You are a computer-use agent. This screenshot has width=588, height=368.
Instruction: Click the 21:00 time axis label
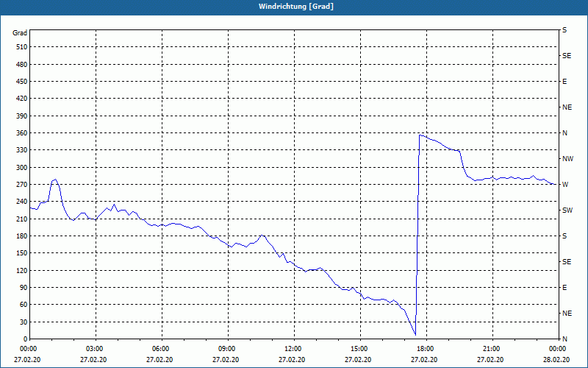491,349
